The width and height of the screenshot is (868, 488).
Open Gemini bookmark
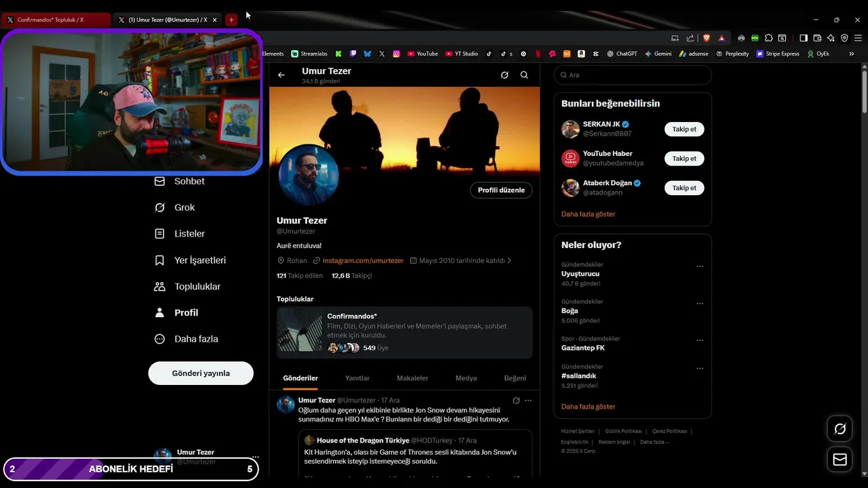pyautogui.click(x=658, y=54)
